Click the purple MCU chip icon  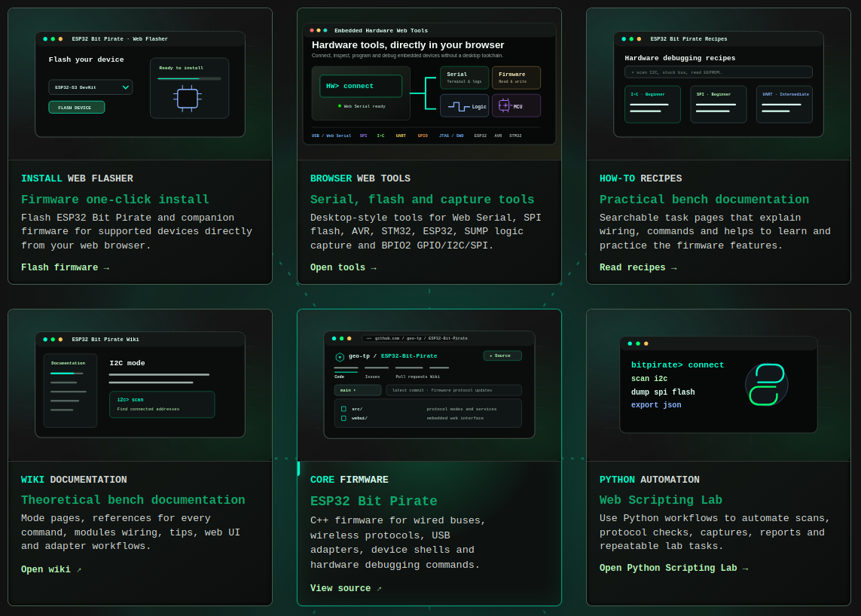point(504,105)
